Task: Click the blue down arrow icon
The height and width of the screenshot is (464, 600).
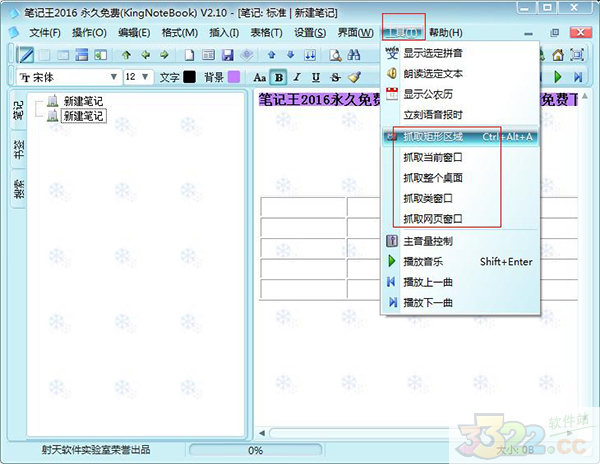Action: (291, 55)
